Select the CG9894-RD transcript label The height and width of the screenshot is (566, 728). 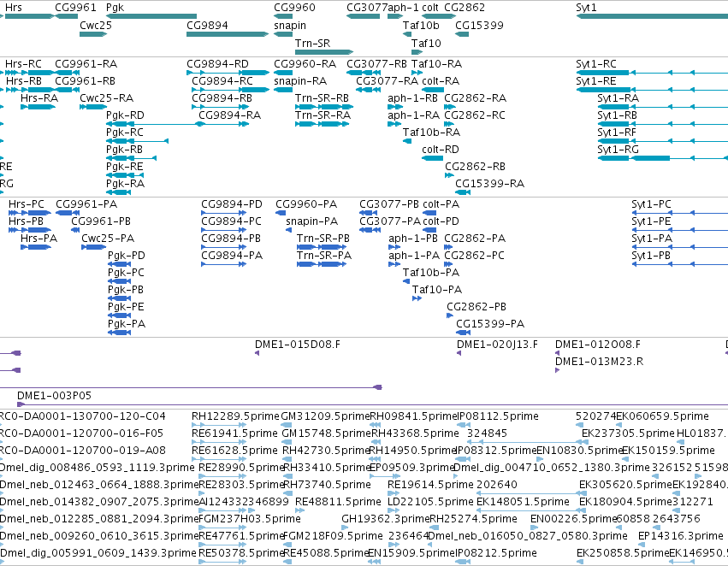click(217, 63)
